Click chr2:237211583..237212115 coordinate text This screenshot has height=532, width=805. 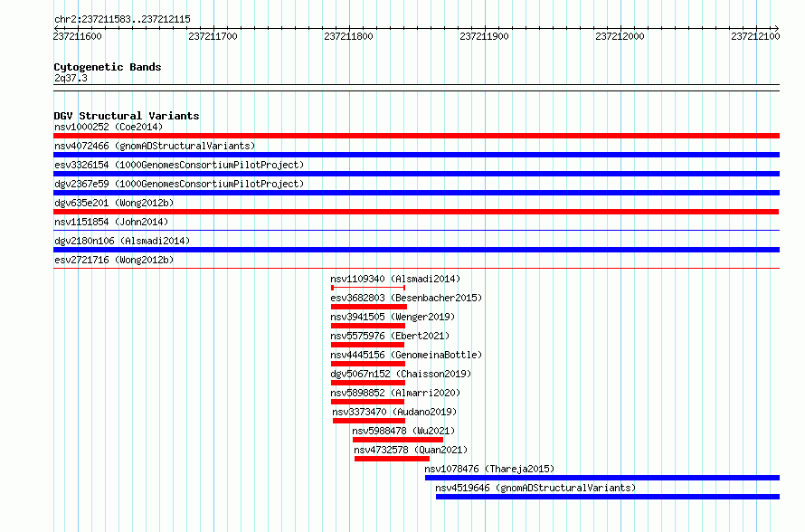click(122, 19)
